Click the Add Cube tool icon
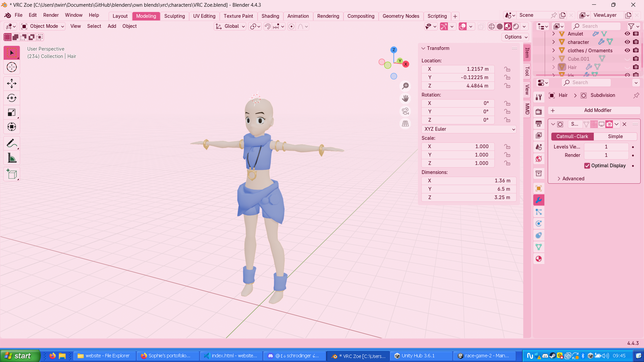This screenshot has width=644, height=362. pyautogui.click(x=12, y=174)
